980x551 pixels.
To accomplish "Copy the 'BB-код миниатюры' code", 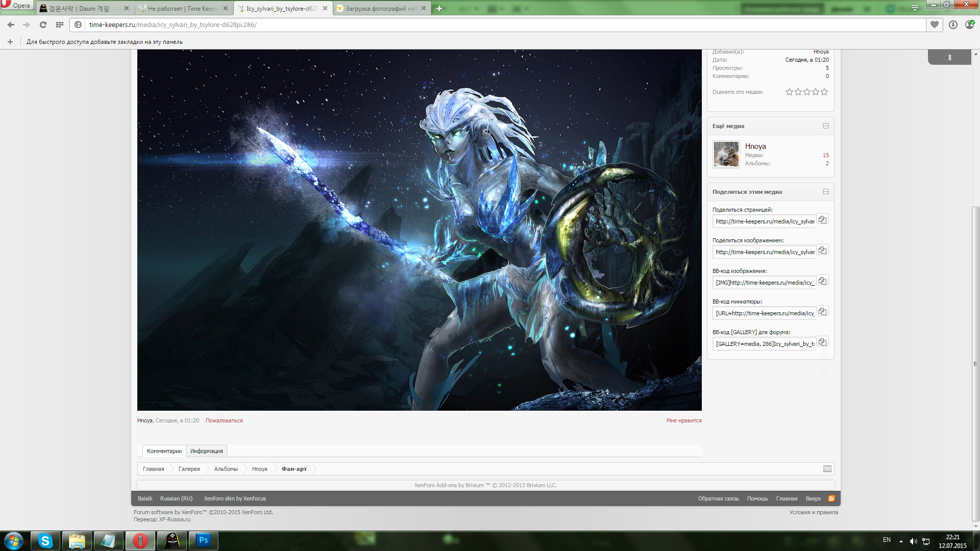I will [822, 312].
